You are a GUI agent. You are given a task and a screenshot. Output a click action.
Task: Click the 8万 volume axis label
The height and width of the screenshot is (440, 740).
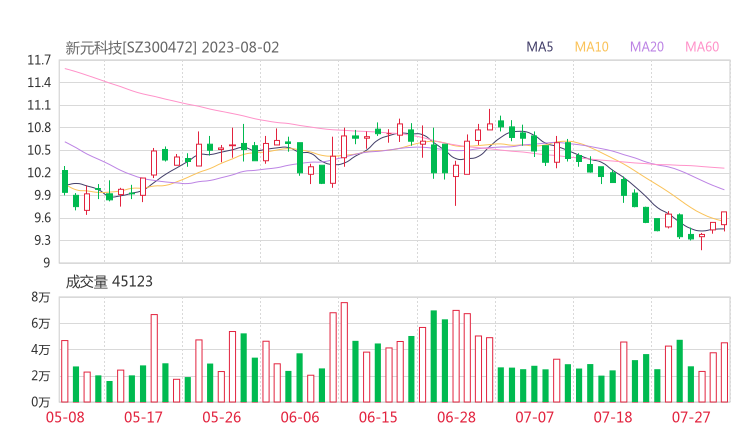[41, 297]
